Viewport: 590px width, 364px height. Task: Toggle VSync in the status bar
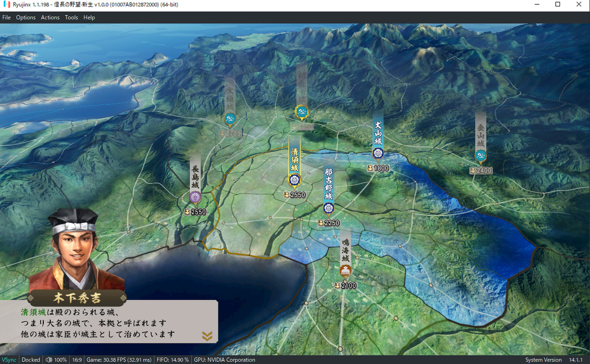click(x=8, y=360)
